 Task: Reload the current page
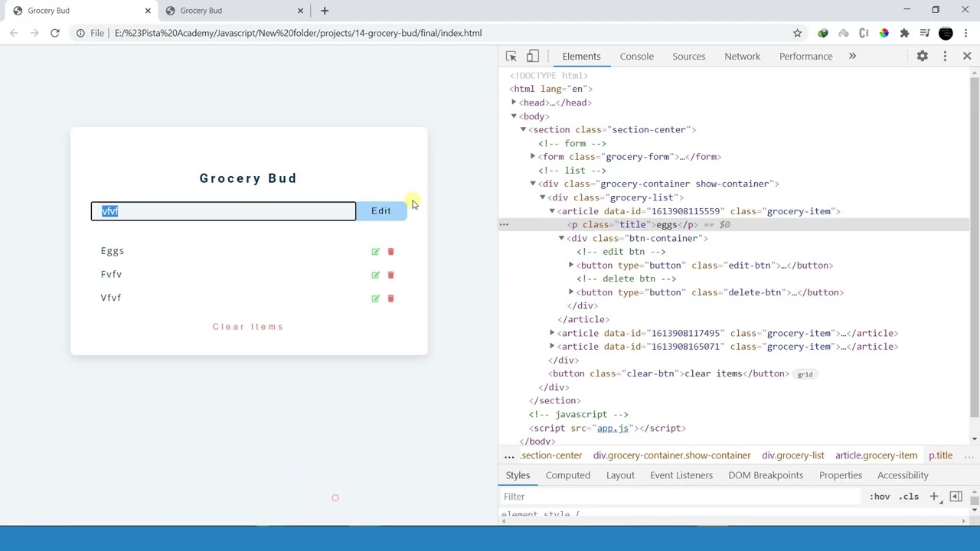(x=55, y=33)
